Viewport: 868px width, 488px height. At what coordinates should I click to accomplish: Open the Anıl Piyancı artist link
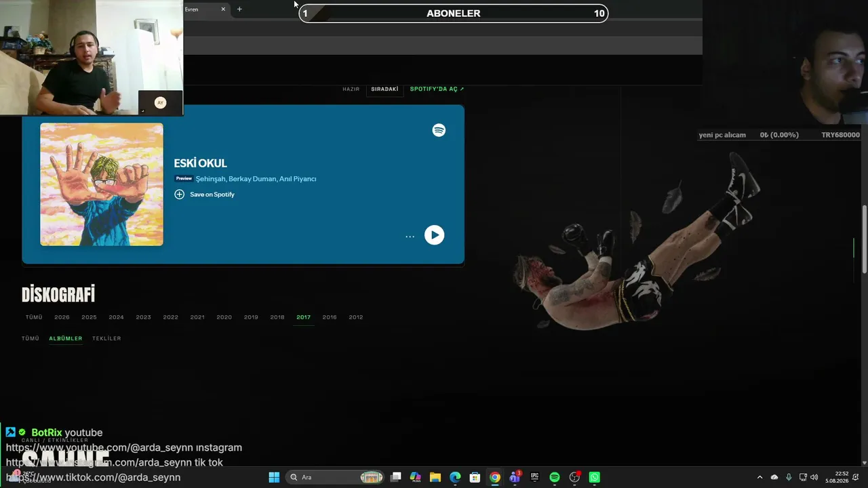click(x=298, y=179)
